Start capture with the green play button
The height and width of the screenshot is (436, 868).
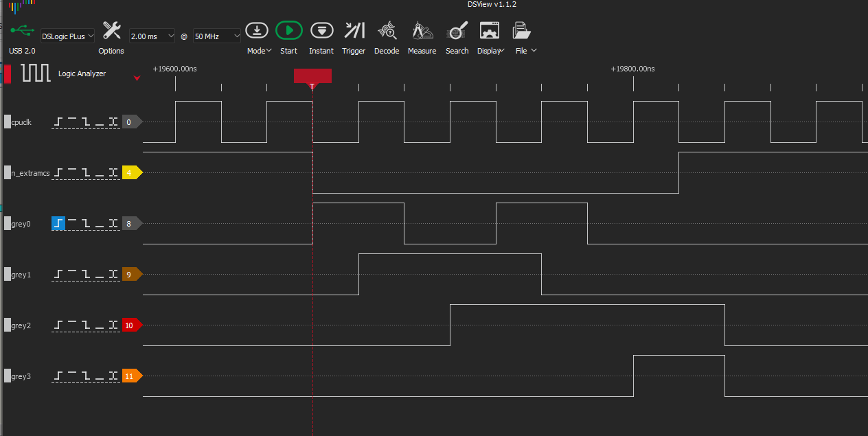coord(289,31)
